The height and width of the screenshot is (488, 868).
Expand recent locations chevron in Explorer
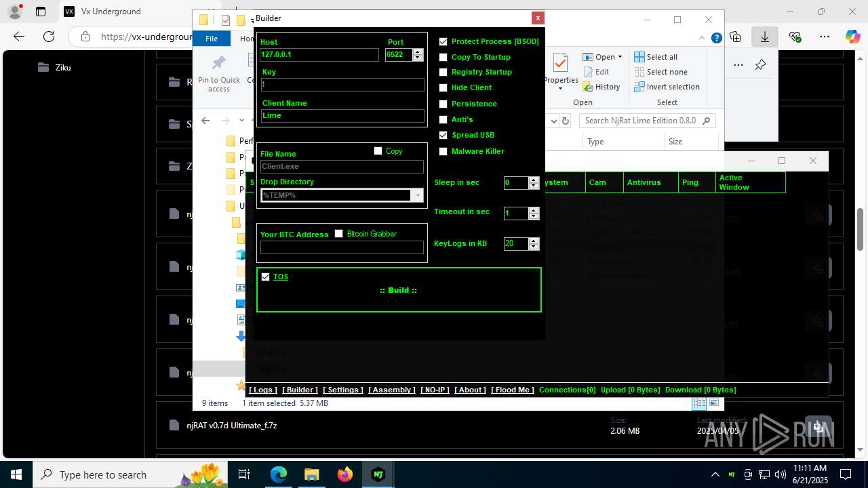(x=241, y=121)
